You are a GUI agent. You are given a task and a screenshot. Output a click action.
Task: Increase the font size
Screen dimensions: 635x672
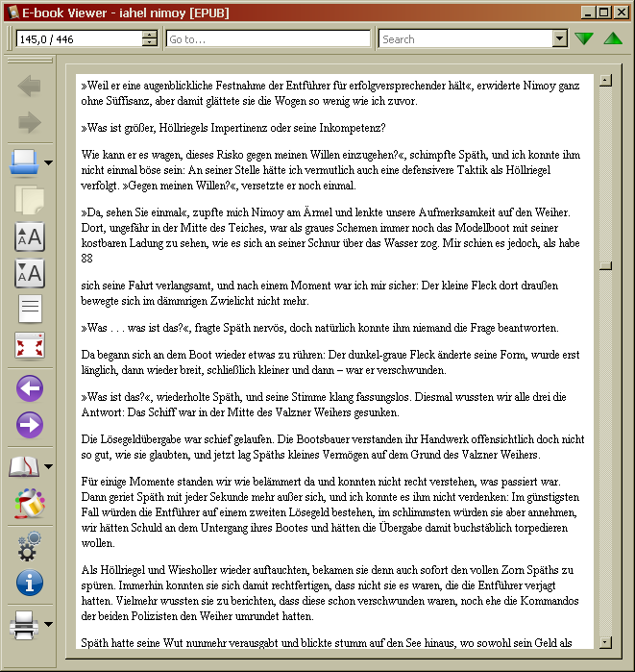tap(30, 236)
